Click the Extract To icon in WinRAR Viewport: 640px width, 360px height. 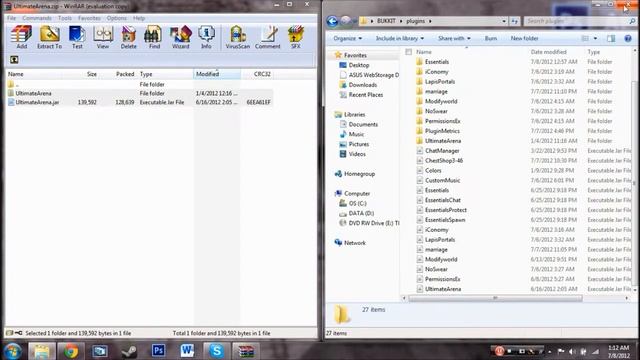[49, 38]
